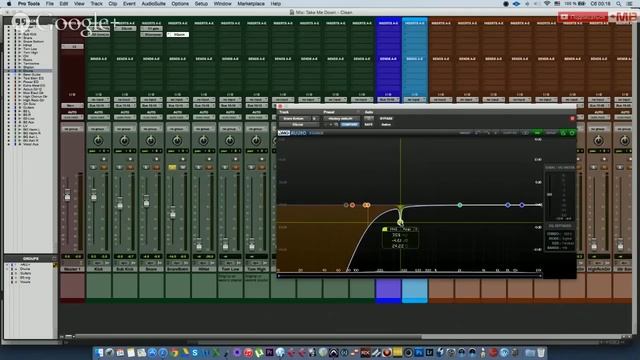Open the Kick track input selector

[98, 100]
